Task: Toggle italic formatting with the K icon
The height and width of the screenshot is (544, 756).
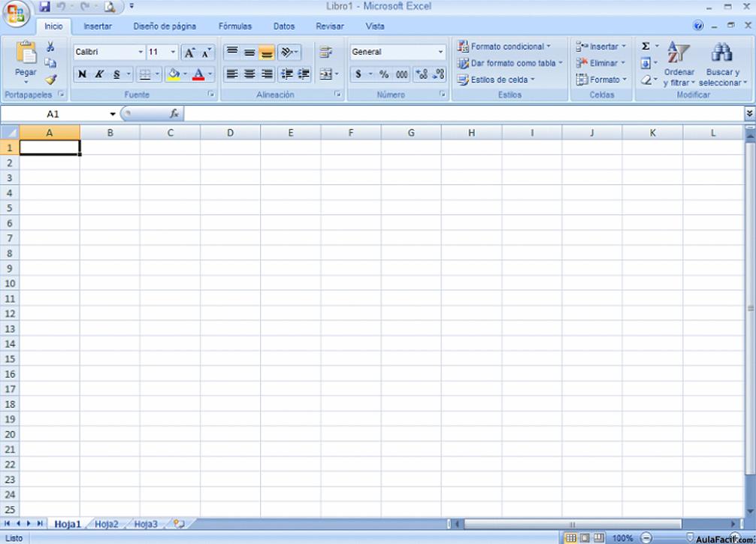Action: point(98,74)
